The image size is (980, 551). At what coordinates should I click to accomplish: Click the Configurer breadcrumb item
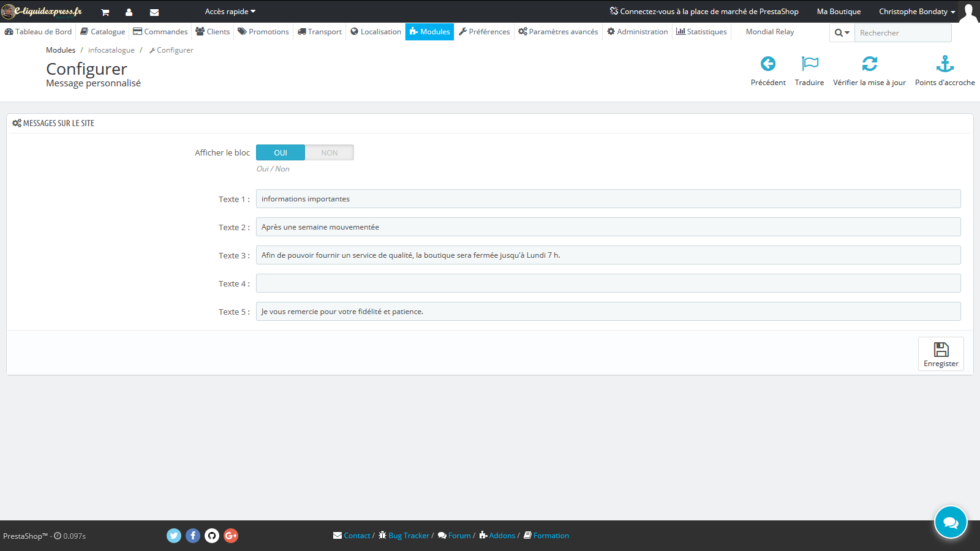[171, 50]
